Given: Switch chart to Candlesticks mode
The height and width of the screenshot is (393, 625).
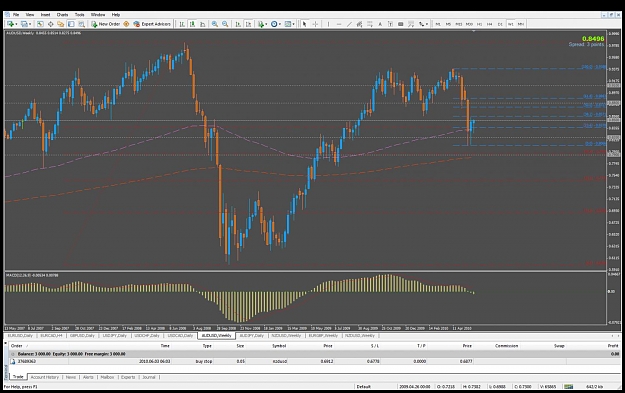Looking at the screenshot, I should (192, 24).
